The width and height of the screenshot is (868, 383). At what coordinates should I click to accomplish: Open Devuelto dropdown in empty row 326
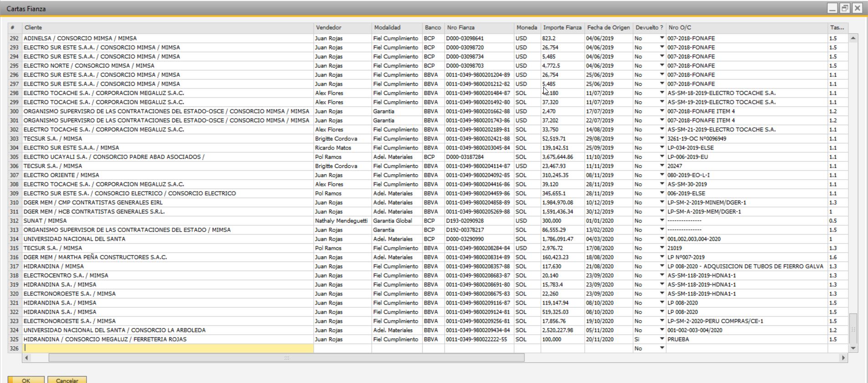662,348
